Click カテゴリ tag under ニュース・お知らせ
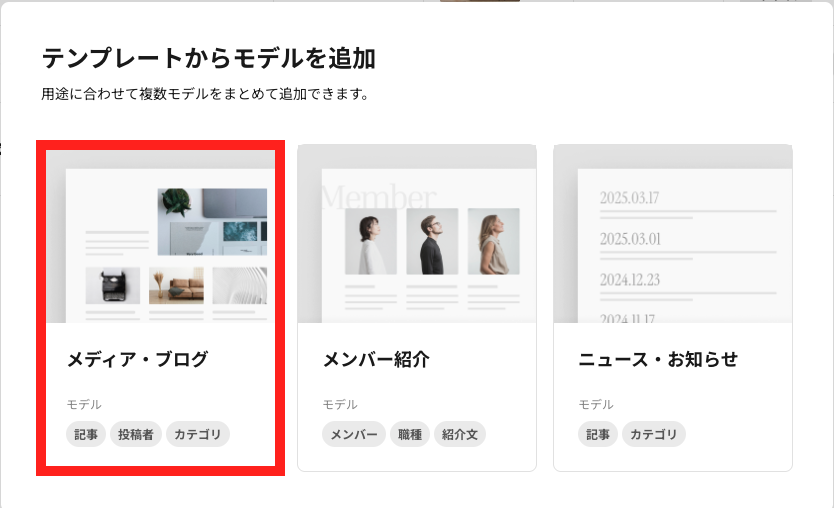Viewport: 834px width, 508px height. click(654, 435)
